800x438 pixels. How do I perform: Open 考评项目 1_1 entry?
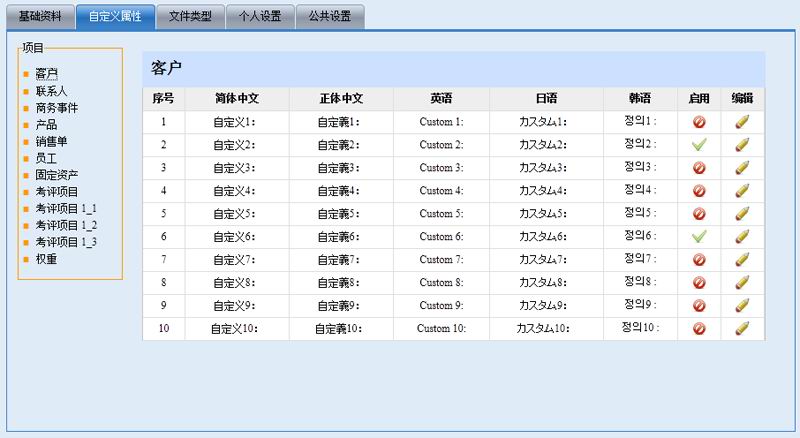click(66, 209)
